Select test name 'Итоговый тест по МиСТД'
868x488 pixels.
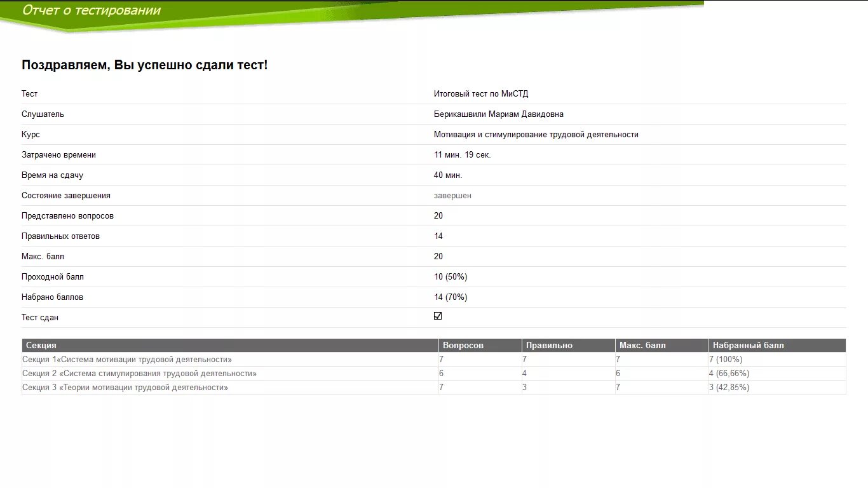[481, 94]
